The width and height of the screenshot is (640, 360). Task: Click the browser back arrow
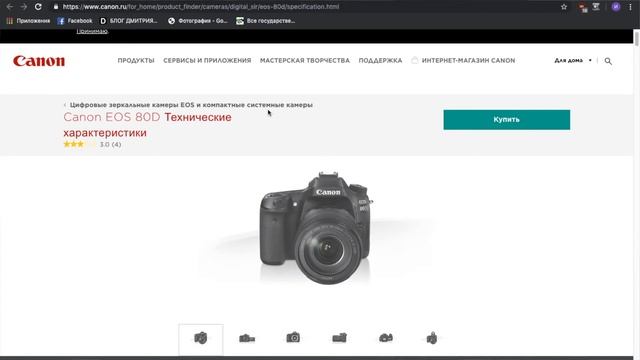pyautogui.click(x=10, y=7)
